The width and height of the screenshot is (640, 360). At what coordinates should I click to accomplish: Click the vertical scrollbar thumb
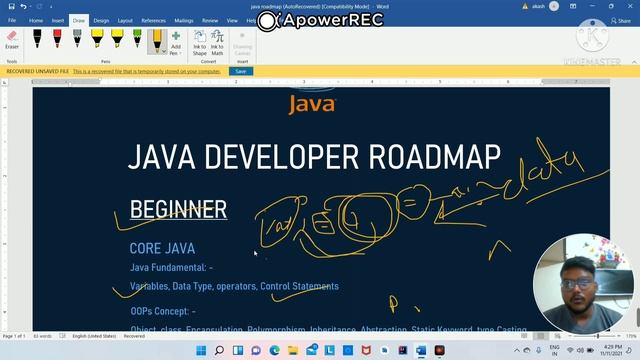638,318
